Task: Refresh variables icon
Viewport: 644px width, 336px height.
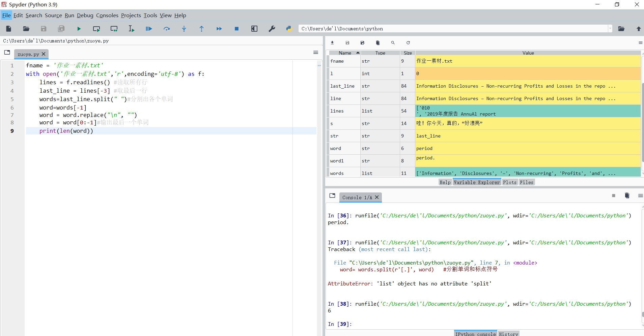Action: point(408,43)
